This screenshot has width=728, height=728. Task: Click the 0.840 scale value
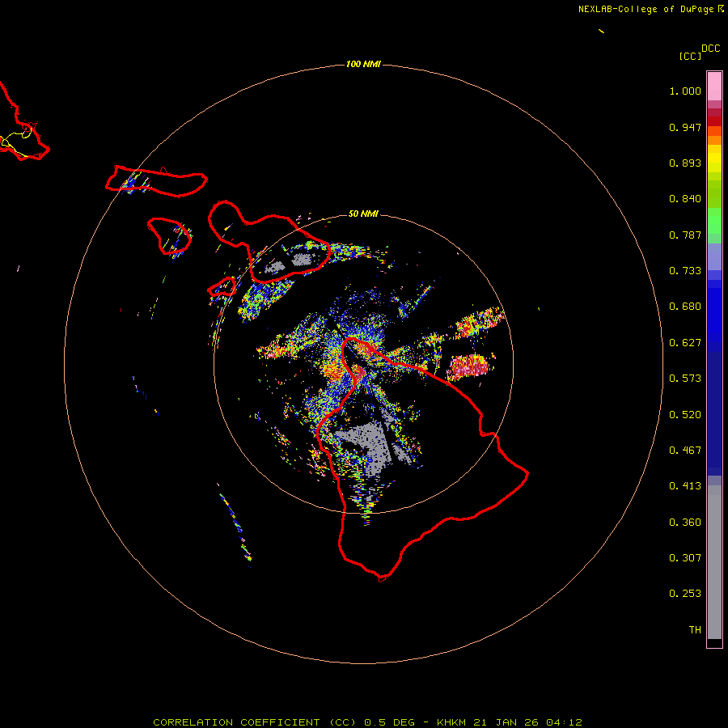pyautogui.click(x=685, y=199)
